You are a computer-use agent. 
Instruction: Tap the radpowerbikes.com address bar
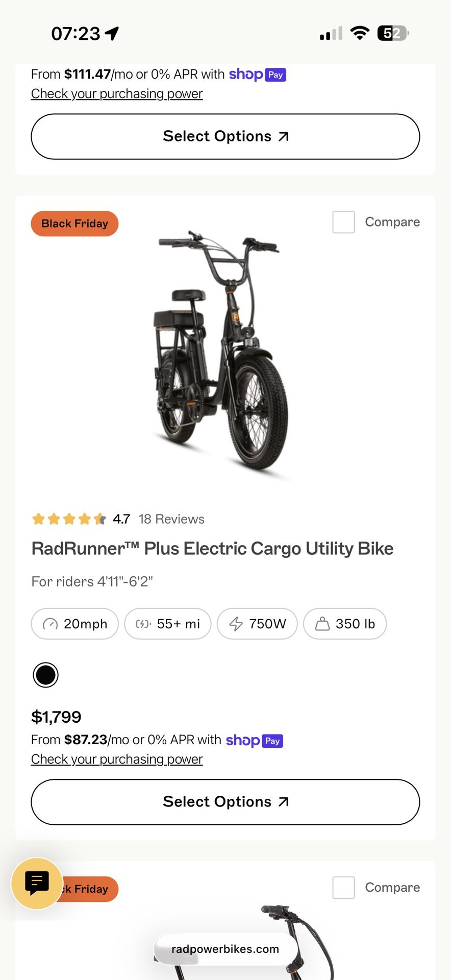click(x=225, y=949)
